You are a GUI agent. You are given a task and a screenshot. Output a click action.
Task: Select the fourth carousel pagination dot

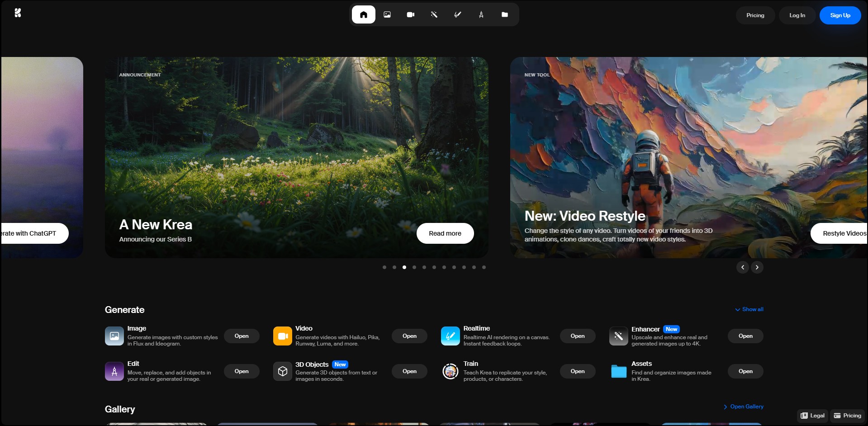pos(414,267)
